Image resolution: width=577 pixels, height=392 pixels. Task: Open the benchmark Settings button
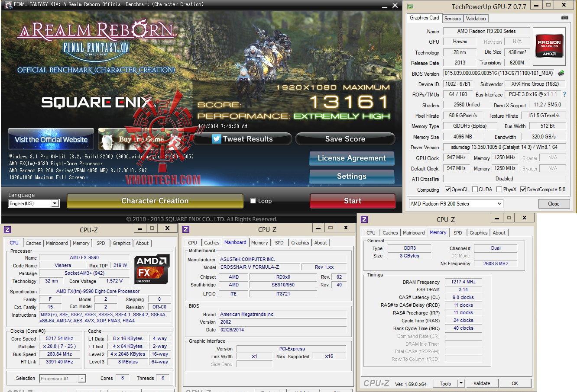[x=352, y=177]
